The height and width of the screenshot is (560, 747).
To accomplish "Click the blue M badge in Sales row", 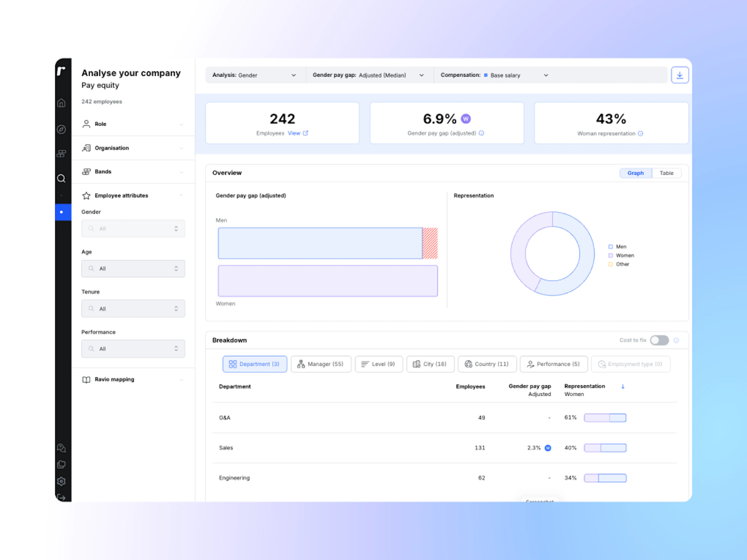I will click(x=548, y=448).
